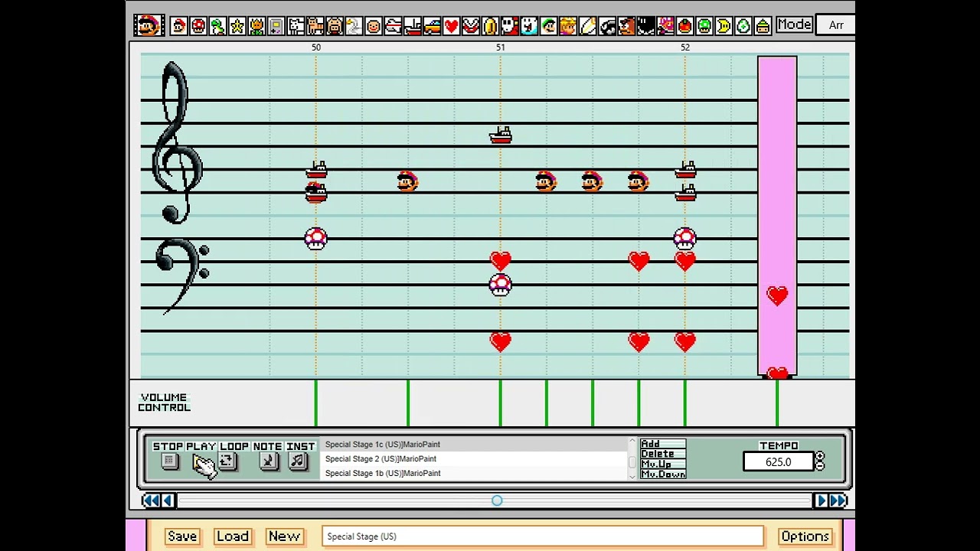Select Special Stage 1b (US) in song list

475,474
